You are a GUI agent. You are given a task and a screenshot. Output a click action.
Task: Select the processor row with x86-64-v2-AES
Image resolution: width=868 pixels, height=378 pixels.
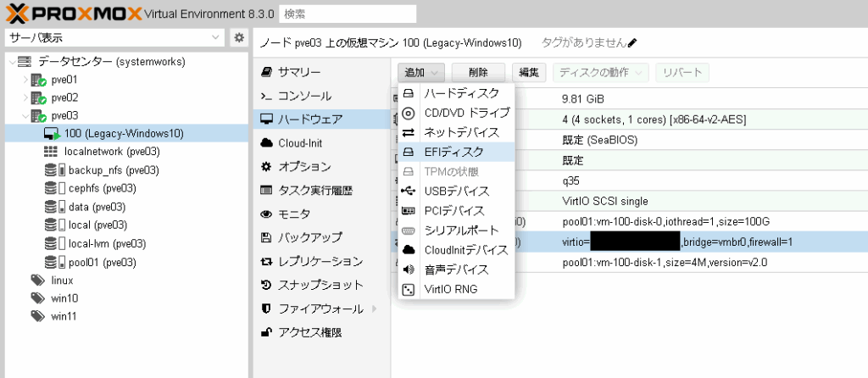tap(630, 120)
